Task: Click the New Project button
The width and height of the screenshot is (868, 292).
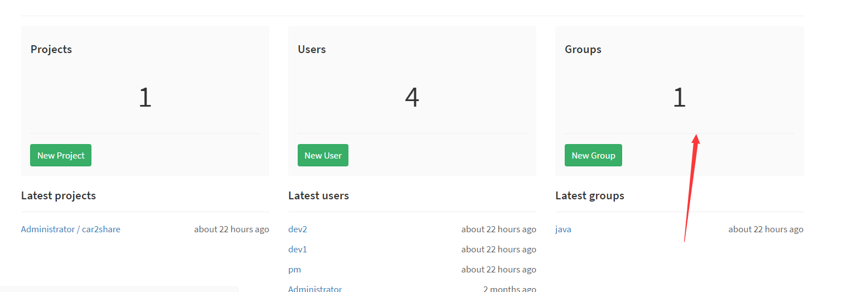Action: 61,155
